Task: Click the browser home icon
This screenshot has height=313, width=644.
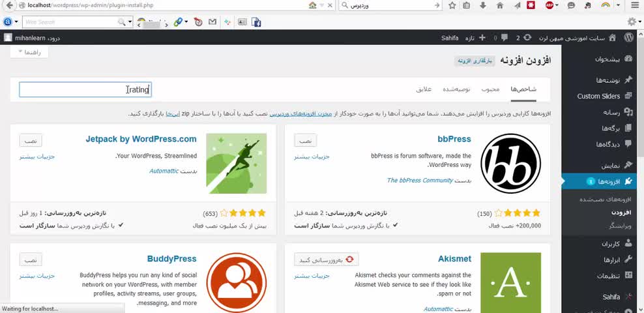Action: (x=500, y=5)
